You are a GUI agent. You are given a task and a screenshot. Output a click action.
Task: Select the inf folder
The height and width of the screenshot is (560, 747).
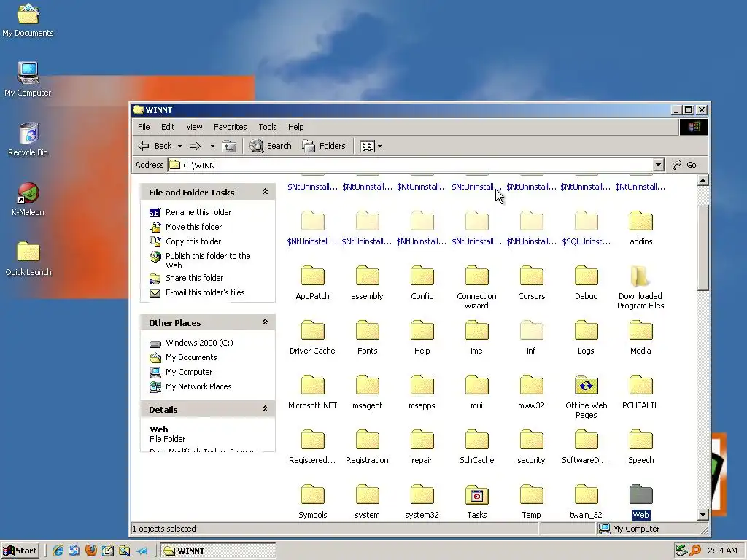point(531,337)
